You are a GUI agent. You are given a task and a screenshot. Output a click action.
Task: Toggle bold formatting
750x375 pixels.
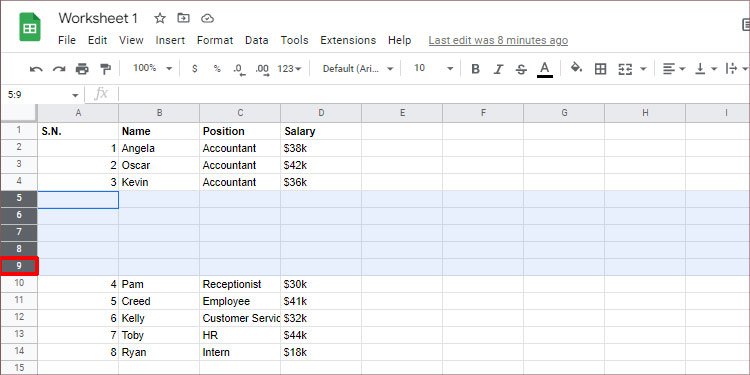click(475, 69)
